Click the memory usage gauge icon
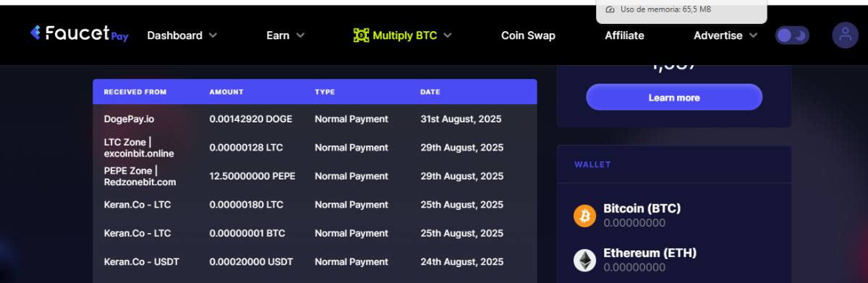Screen dimensions: 868x283 tap(610, 9)
